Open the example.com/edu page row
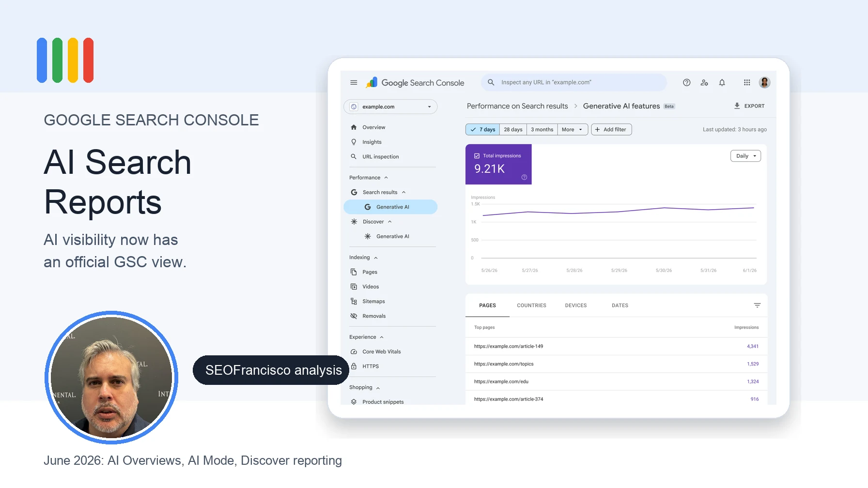This screenshot has width=868, height=488. (616, 381)
